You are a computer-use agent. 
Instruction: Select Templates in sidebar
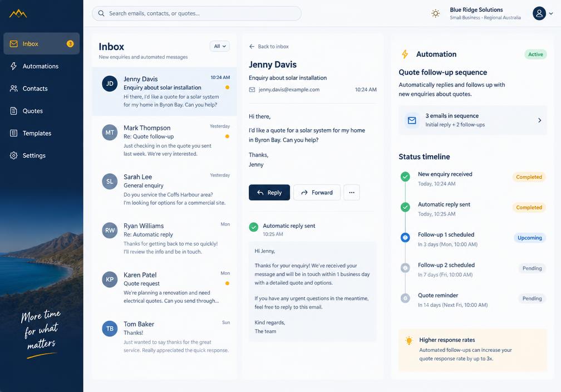[x=42, y=133]
